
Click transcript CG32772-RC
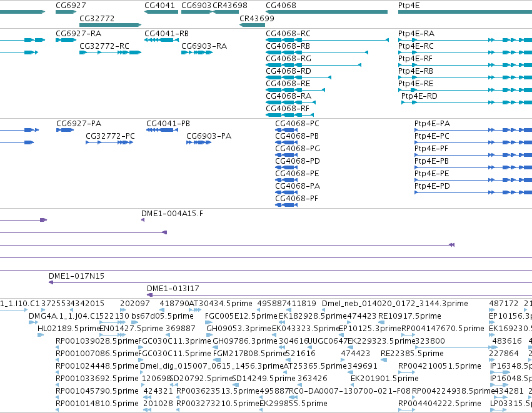(110, 52)
